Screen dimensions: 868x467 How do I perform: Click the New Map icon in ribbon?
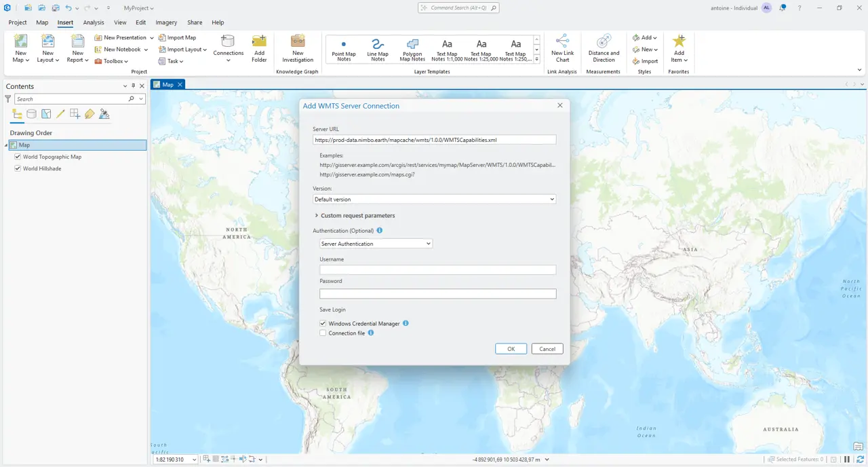21,43
